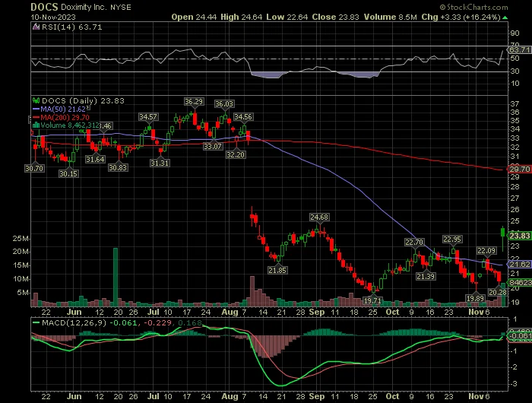Click the volume bars icon in legend
532x403 pixels.
click(x=36, y=125)
